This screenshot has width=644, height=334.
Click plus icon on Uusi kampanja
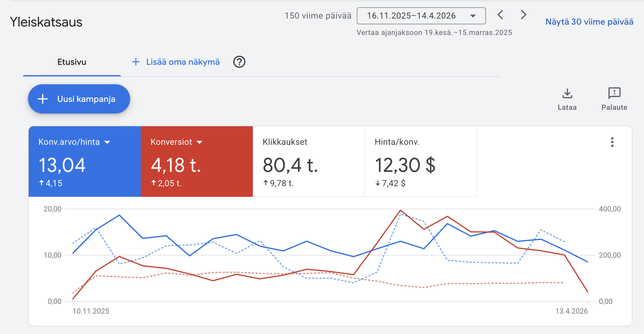(x=43, y=99)
